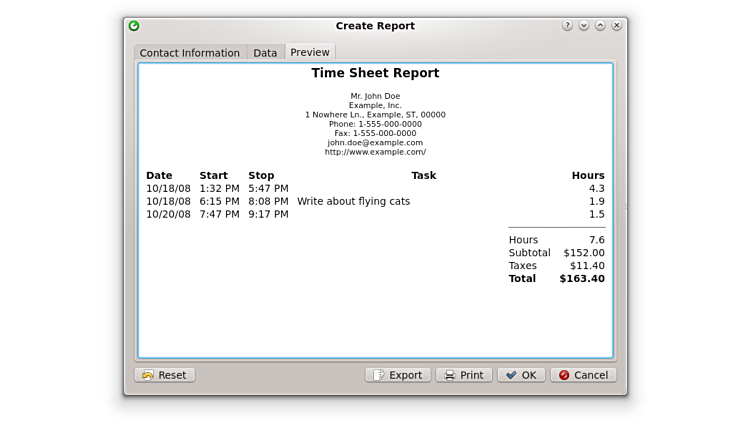This screenshot has width=752, height=423.
Task: Click the Time Sheet Report heading
Action: pyautogui.click(x=375, y=73)
